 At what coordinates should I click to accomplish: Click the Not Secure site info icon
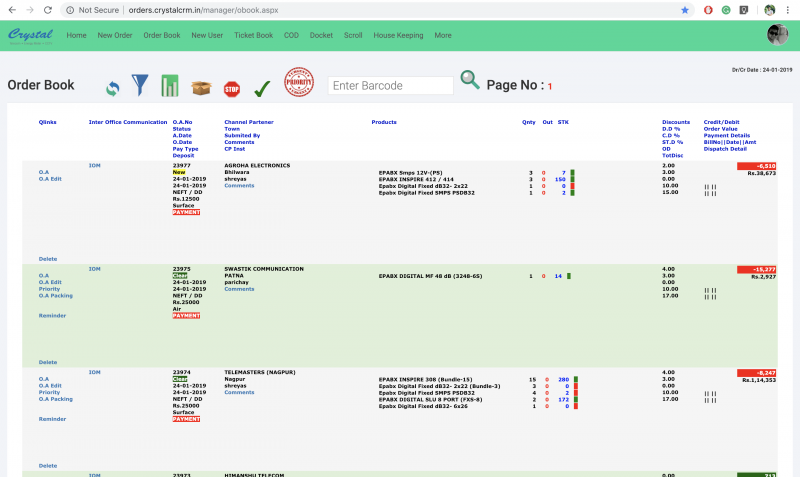click(70, 10)
